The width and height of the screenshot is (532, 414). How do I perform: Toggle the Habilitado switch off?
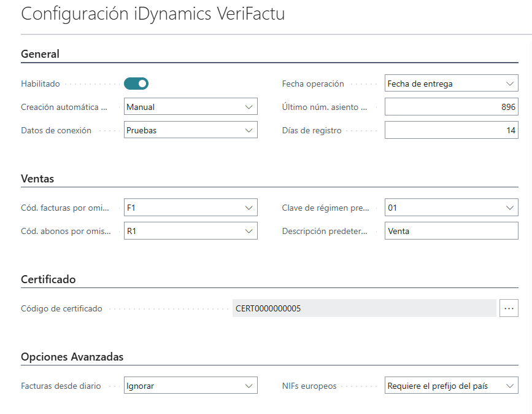(x=136, y=84)
